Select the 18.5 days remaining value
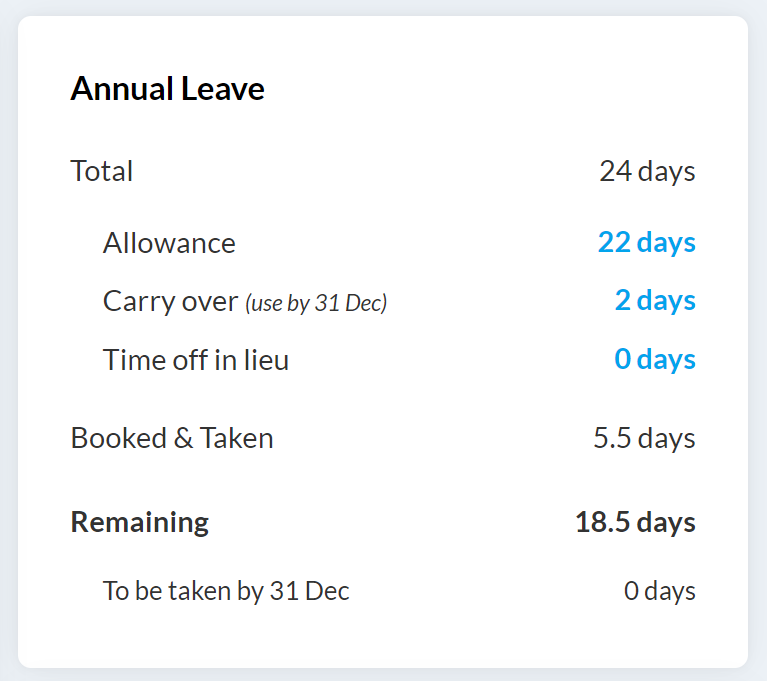 (x=635, y=522)
